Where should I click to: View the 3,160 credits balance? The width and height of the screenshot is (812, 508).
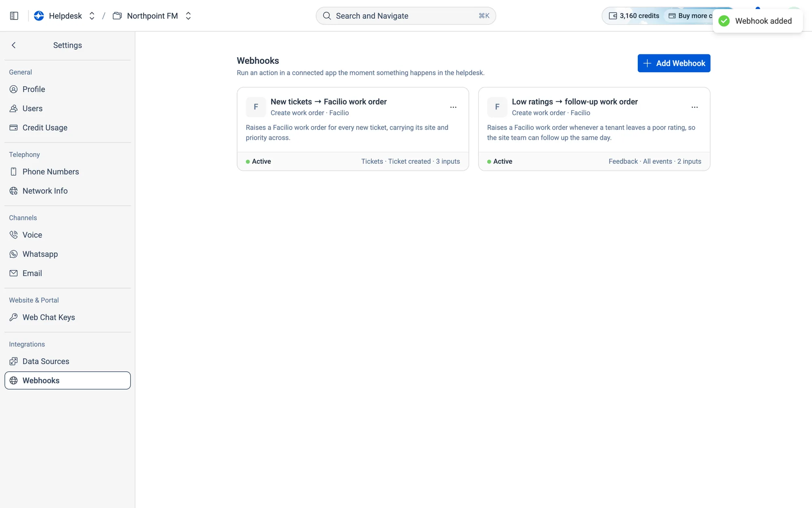click(634, 16)
